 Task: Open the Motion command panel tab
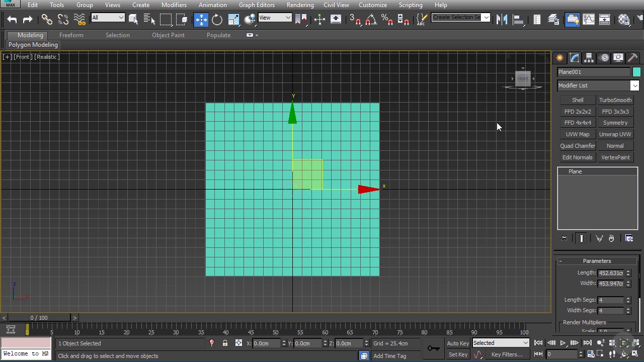pos(604,58)
